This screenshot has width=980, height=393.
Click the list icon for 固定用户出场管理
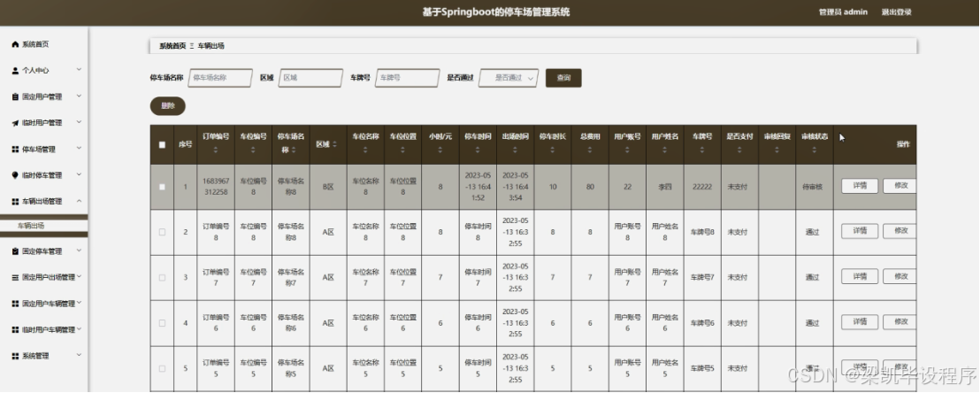click(x=16, y=277)
